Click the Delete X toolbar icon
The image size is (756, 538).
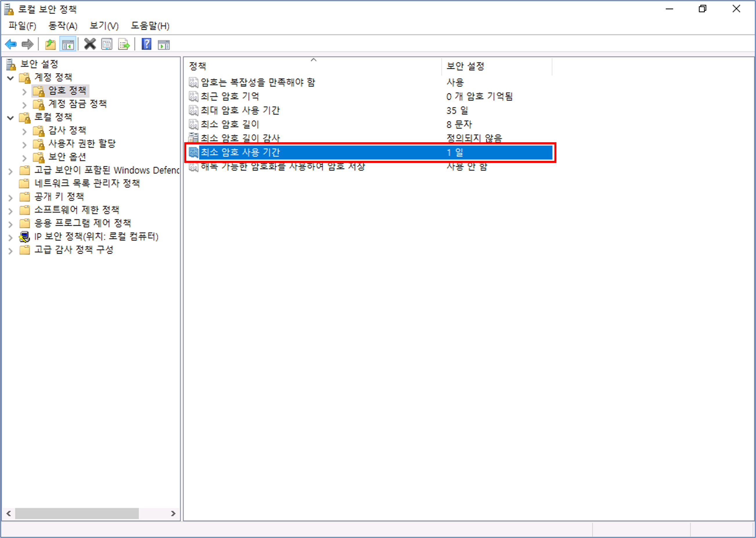pos(90,44)
